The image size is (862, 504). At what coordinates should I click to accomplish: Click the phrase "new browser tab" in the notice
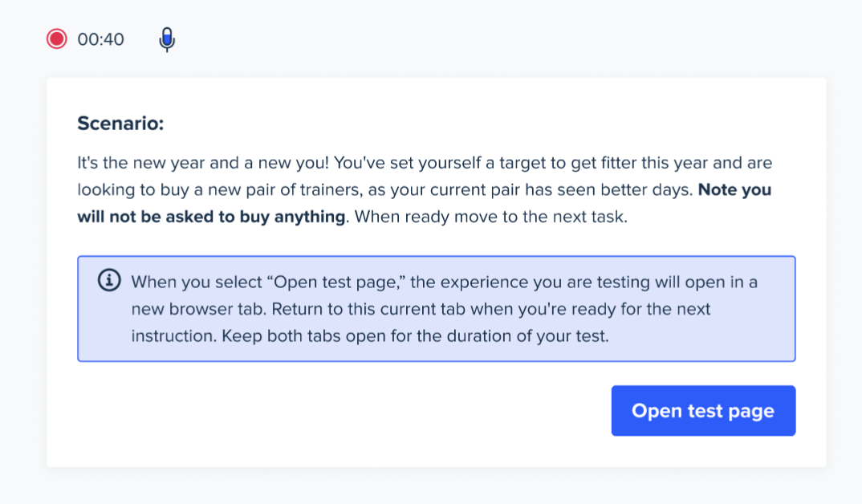pos(198,309)
